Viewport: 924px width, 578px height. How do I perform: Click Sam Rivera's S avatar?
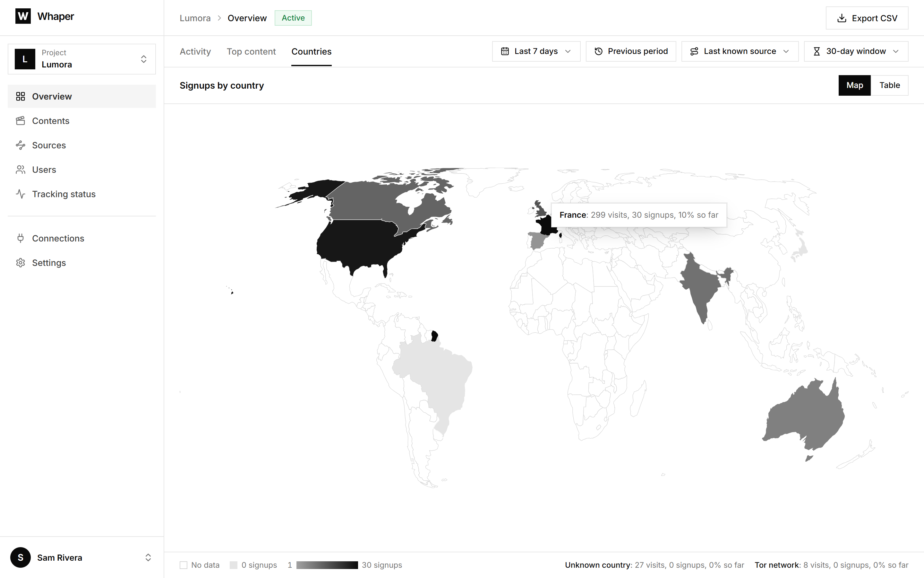tap(21, 557)
